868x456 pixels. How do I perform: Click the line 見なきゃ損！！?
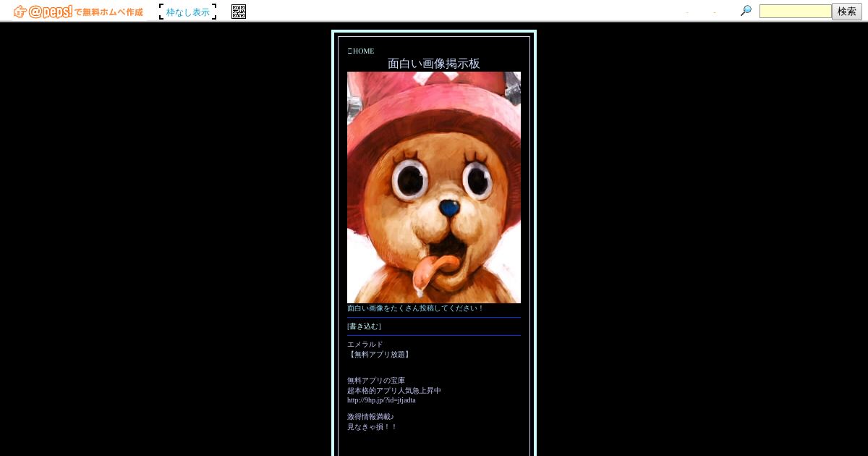pyautogui.click(x=372, y=427)
